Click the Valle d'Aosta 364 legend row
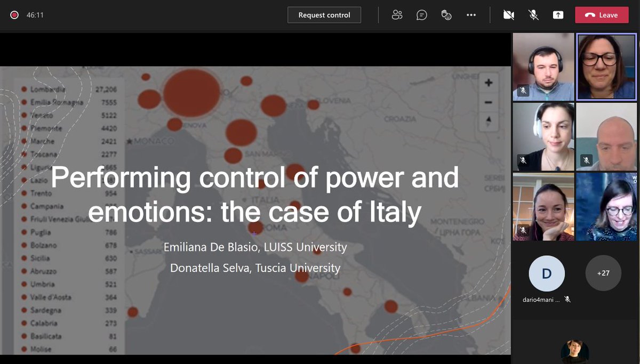Viewport: 640px width, 364px height. click(69, 297)
